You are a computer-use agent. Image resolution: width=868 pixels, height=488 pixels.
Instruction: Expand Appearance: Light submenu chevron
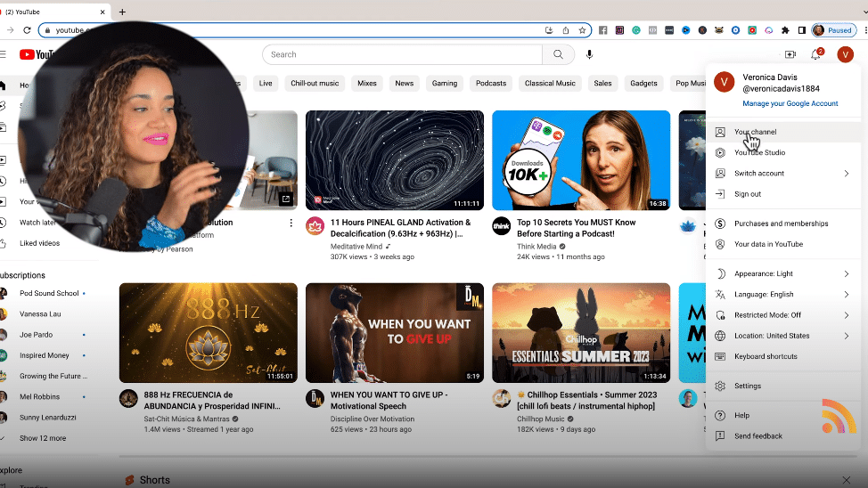(x=847, y=274)
